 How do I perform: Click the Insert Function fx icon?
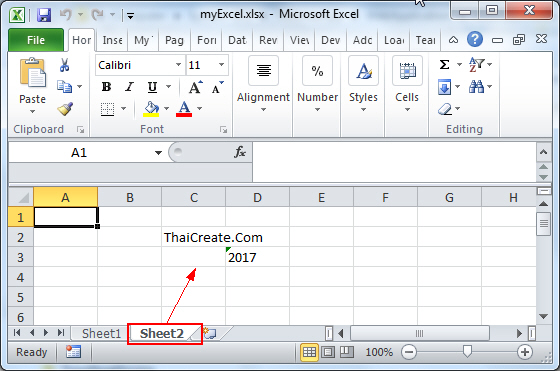click(240, 152)
